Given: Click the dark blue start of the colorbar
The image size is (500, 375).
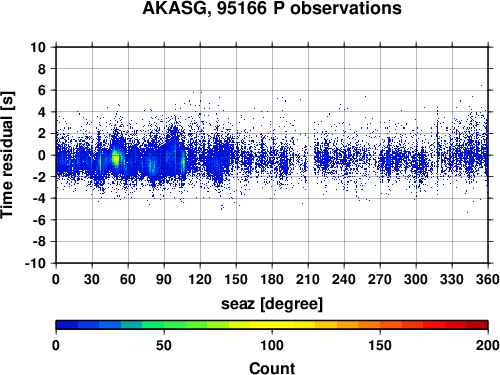Looking at the screenshot, I should point(67,325).
